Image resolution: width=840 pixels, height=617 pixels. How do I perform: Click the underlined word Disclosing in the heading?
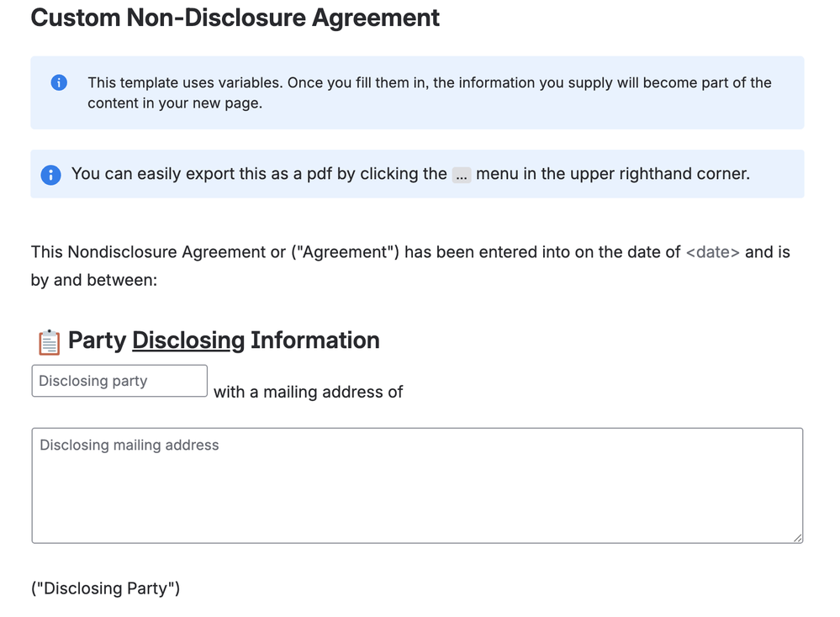[x=188, y=340]
